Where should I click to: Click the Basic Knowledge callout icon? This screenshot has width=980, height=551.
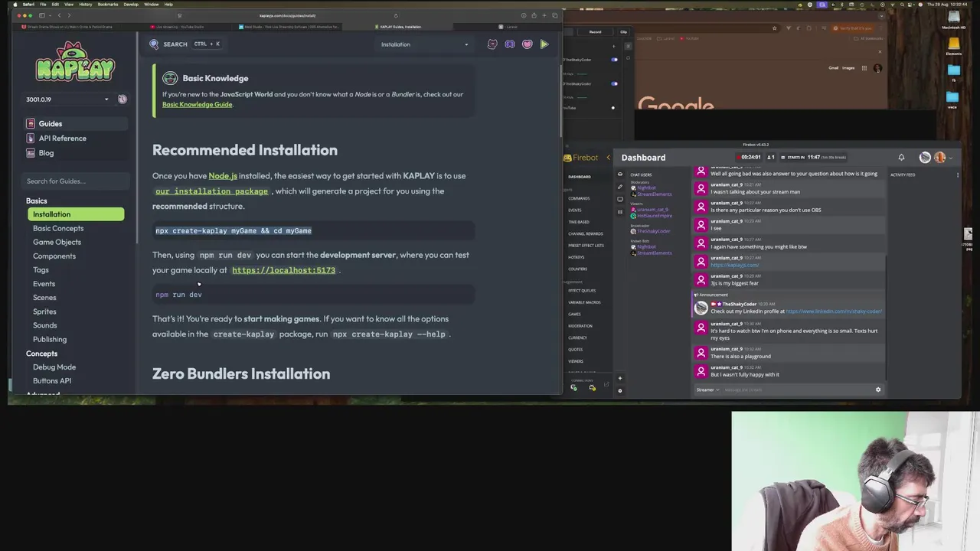tap(170, 78)
